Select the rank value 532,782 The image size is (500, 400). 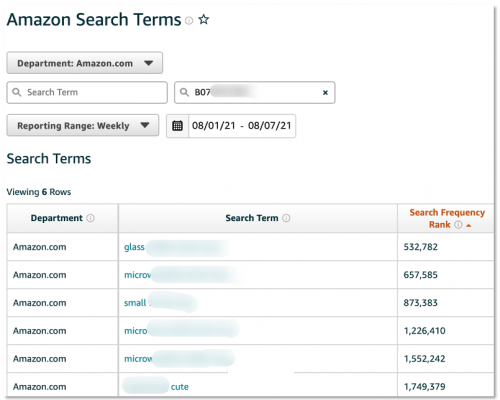pos(420,247)
